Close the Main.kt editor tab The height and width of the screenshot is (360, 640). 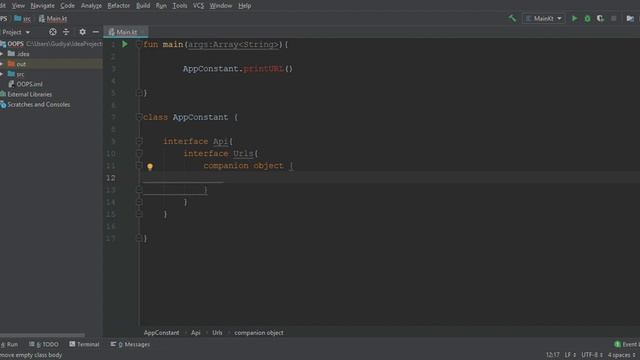pos(142,32)
